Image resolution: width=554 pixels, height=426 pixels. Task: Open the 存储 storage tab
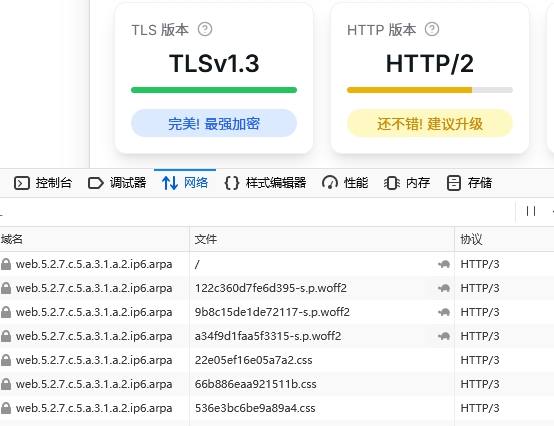coord(470,183)
